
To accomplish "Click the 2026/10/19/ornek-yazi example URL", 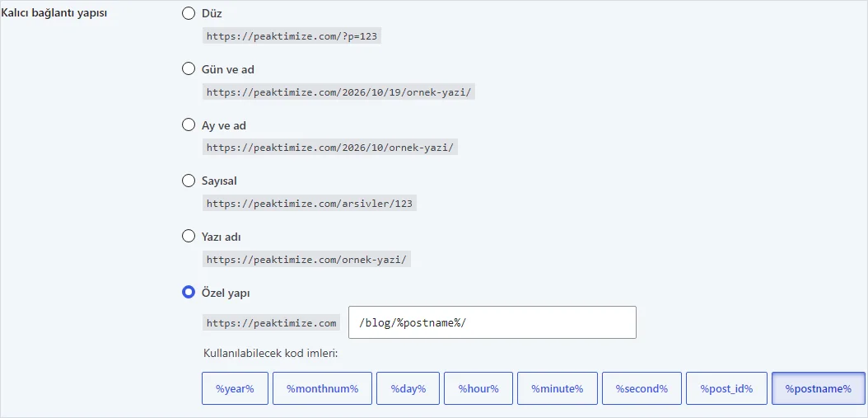I will click(x=338, y=92).
